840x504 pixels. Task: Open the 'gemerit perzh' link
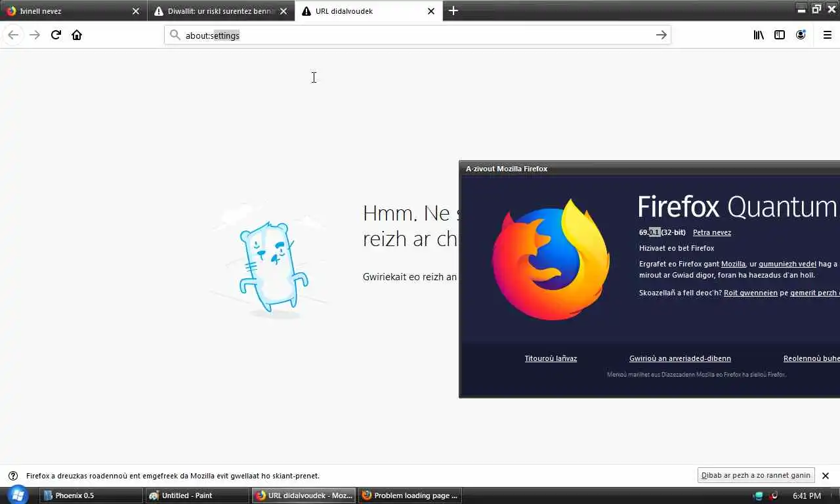814,293
